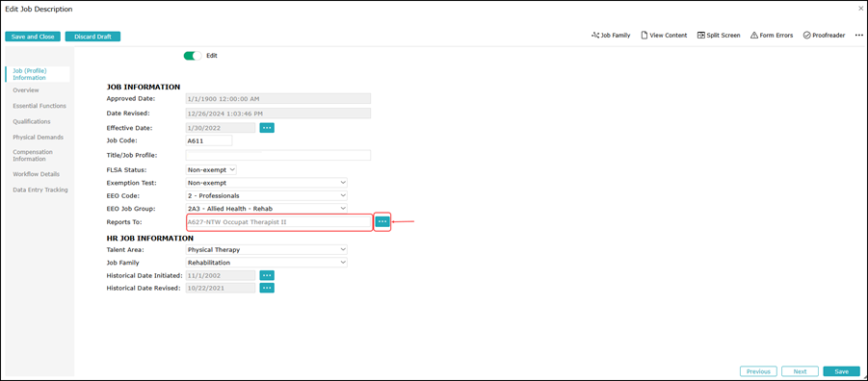Screen dimensions: 868x381
Task: Open the Effective Date picker button
Action: (x=268, y=128)
